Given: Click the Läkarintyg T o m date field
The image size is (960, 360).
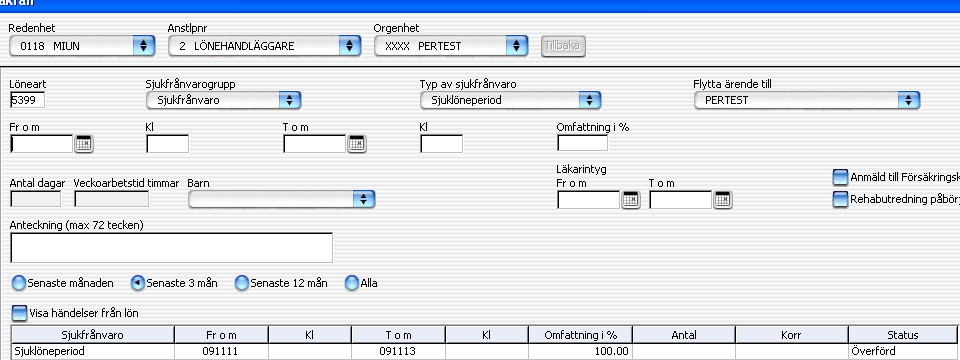Looking at the screenshot, I should [x=681, y=200].
